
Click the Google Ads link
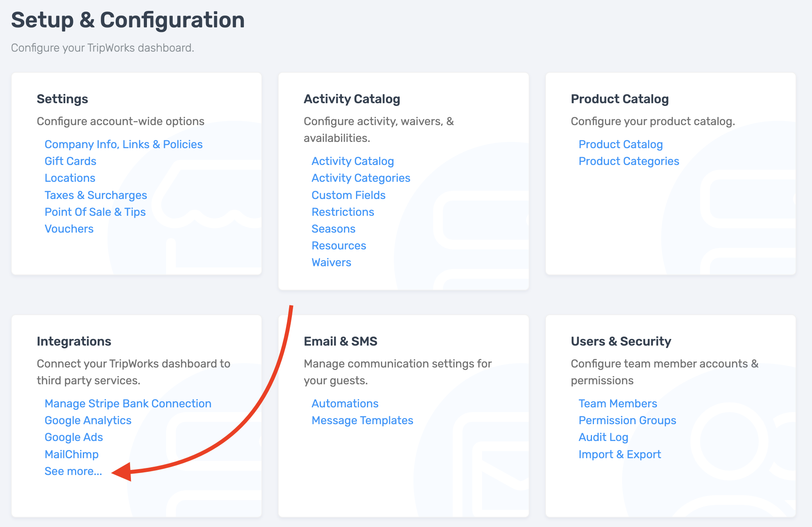[73, 437]
